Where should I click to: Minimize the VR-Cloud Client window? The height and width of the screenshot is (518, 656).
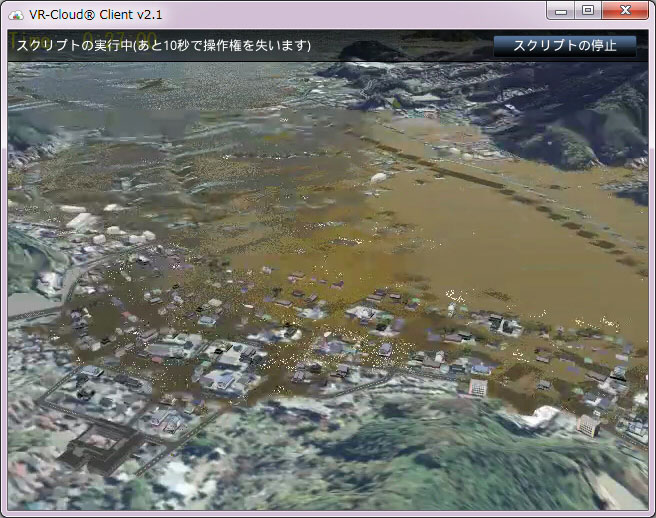click(561, 11)
